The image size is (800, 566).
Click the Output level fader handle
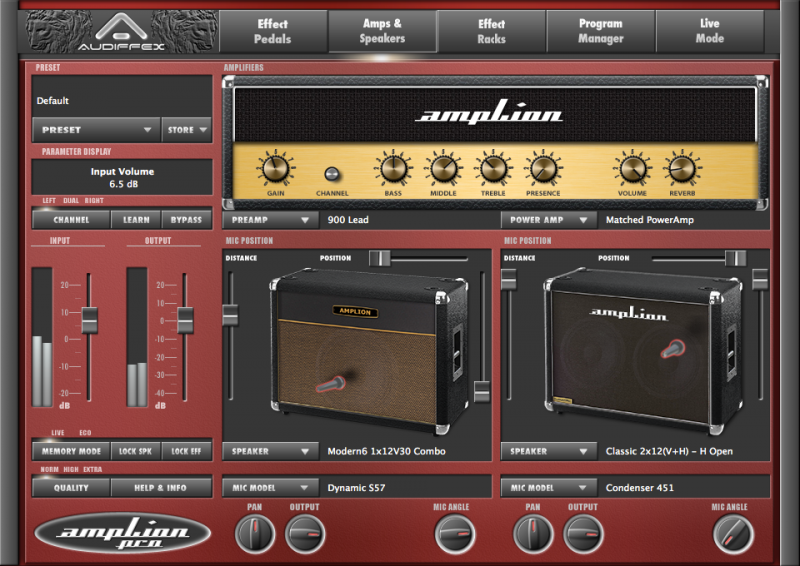(x=185, y=321)
